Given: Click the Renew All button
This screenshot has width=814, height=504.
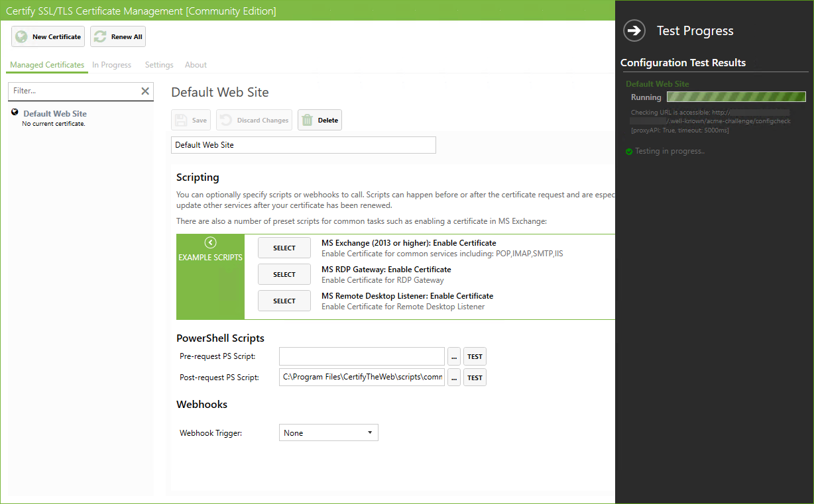Looking at the screenshot, I should point(118,36).
